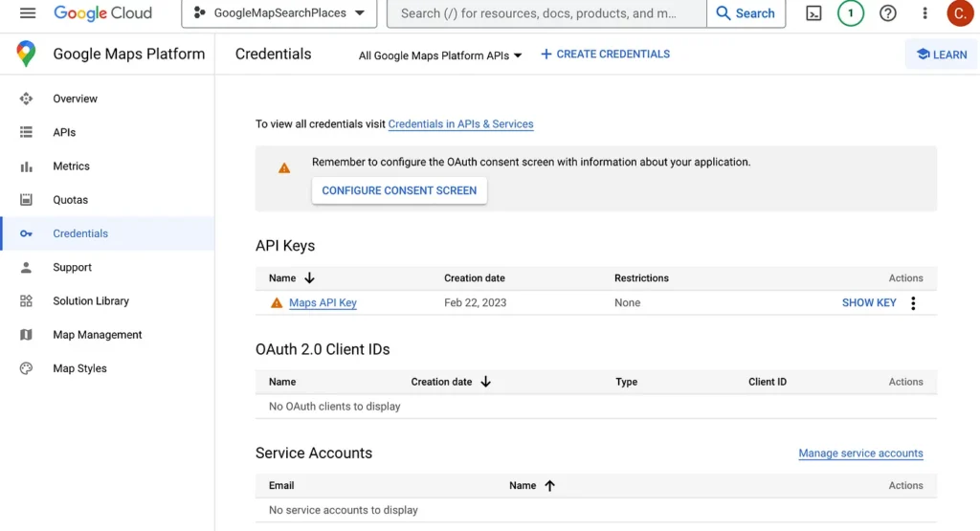Click the Feb 22, 2023 date cell
Viewport: 980px width, 531px height.
point(475,303)
